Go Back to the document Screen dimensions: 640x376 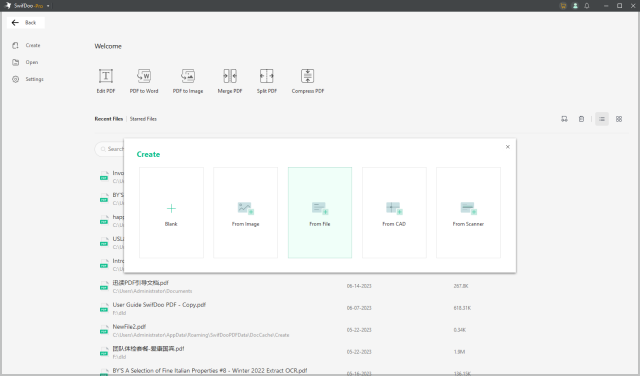coord(25,23)
